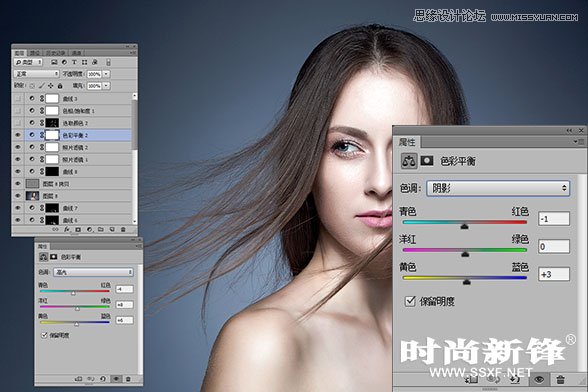Click mask icon in small Properties panel
This screenshot has width=588, height=392.
[x=54, y=257]
